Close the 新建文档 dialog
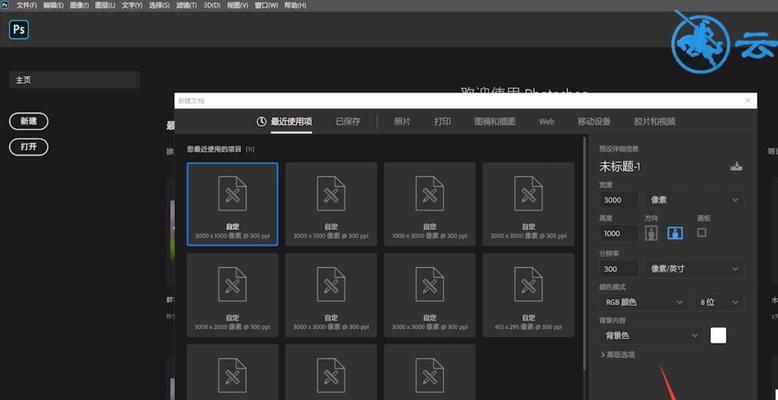This screenshot has height=400, width=778. click(x=748, y=101)
